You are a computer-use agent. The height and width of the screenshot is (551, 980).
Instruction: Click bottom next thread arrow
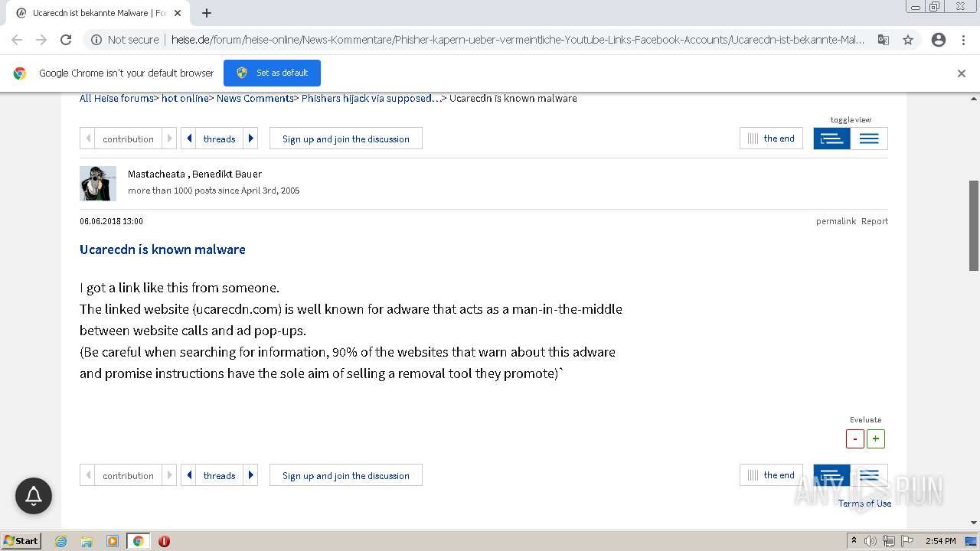pos(250,475)
